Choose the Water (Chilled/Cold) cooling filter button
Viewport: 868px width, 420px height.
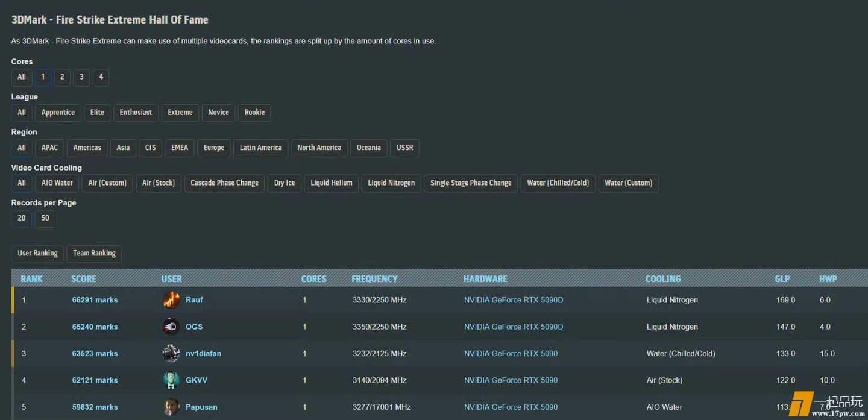click(x=558, y=183)
